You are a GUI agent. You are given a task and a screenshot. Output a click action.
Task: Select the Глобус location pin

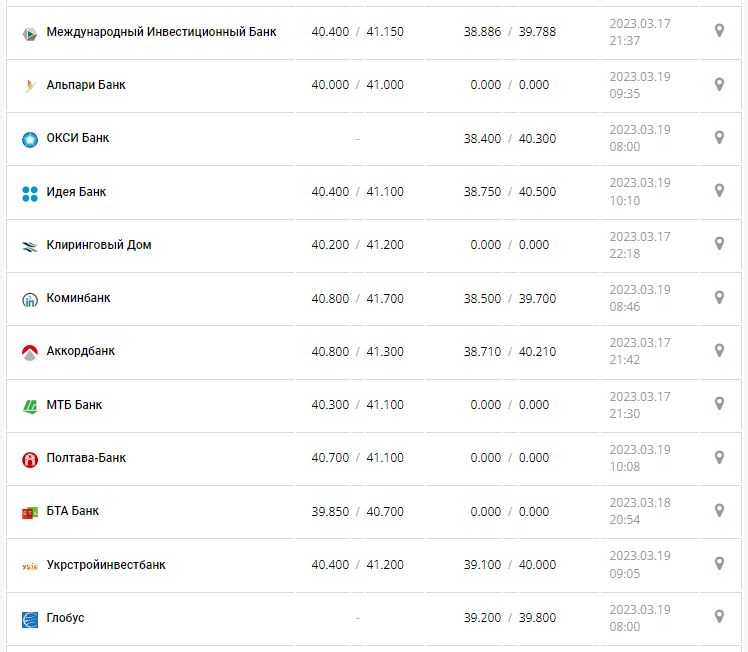pos(719,617)
